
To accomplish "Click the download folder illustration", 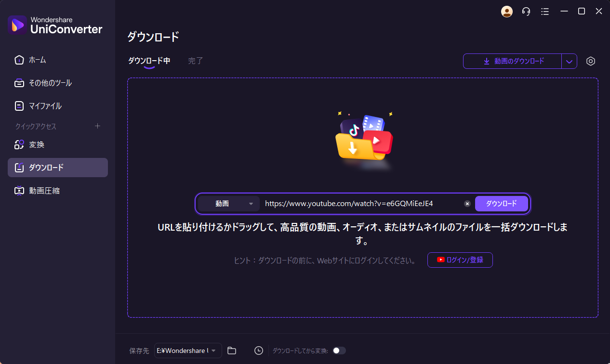I will [x=364, y=140].
